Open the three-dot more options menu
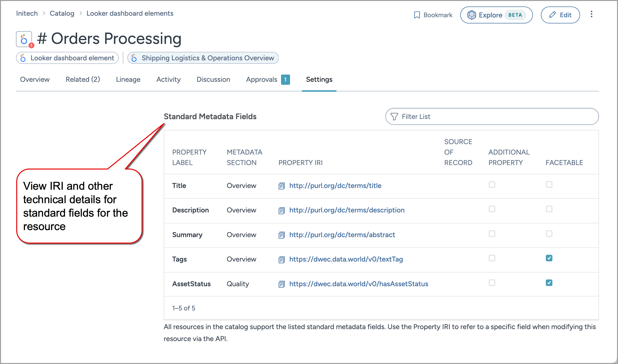Image resolution: width=618 pixels, height=364 pixels. point(591,14)
